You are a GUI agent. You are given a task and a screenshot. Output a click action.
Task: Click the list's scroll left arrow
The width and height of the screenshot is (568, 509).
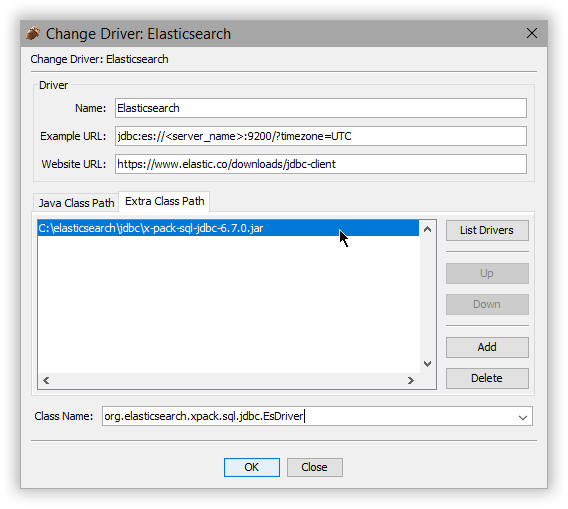coord(46,380)
